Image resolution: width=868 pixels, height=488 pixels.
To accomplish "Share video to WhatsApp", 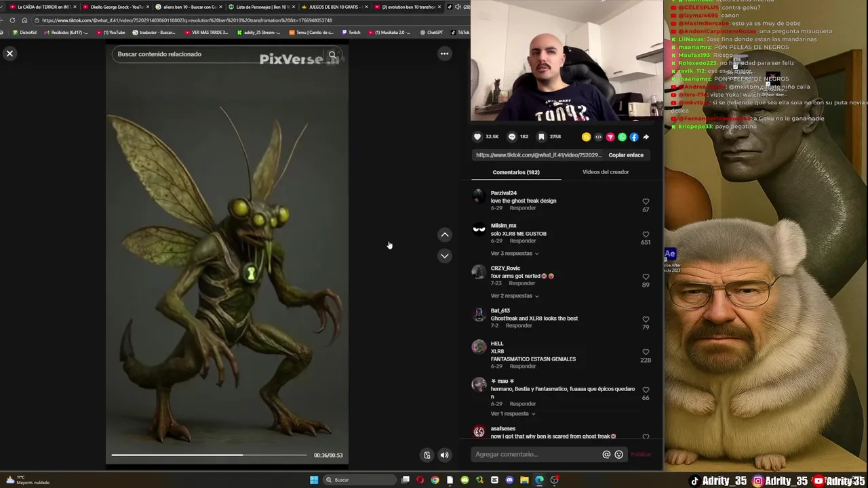I will 622,137.
